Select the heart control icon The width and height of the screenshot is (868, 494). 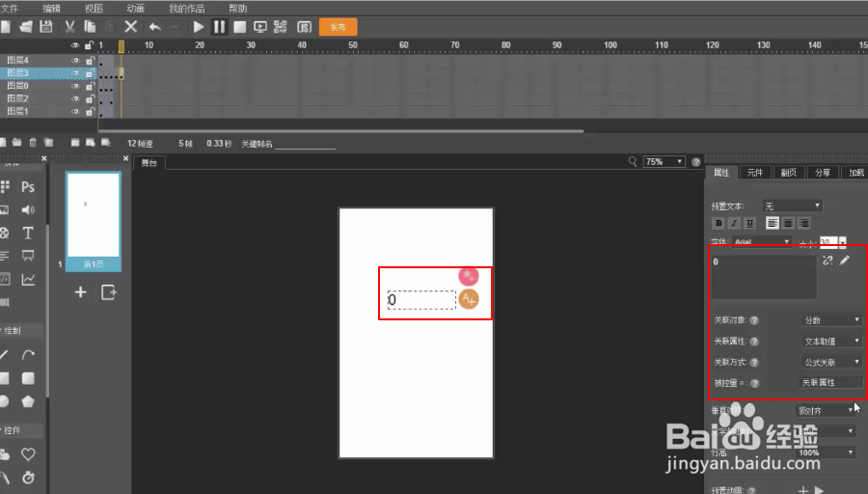coord(28,454)
